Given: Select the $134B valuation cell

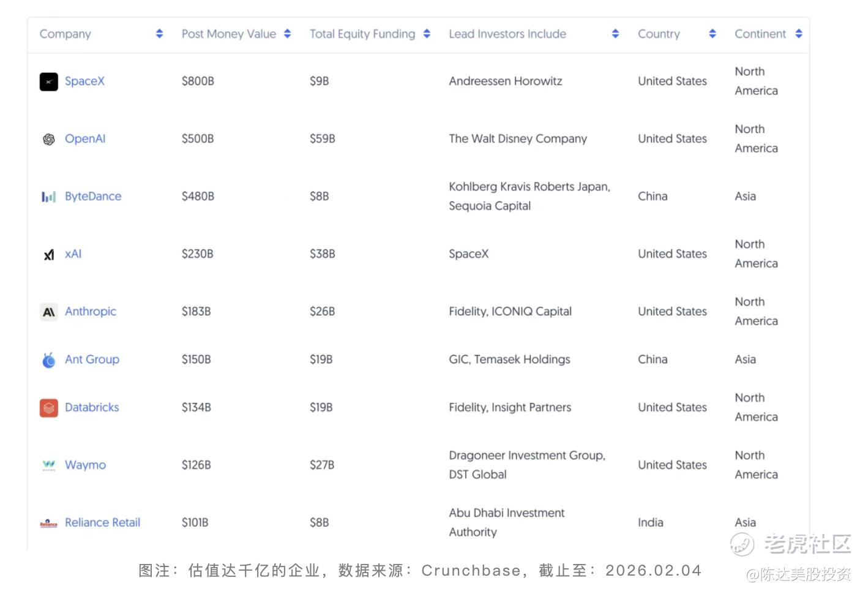Looking at the screenshot, I should (196, 407).
